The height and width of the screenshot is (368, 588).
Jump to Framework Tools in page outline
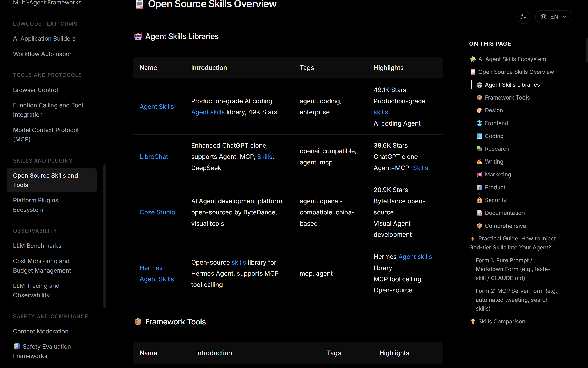tap(507, 98)
